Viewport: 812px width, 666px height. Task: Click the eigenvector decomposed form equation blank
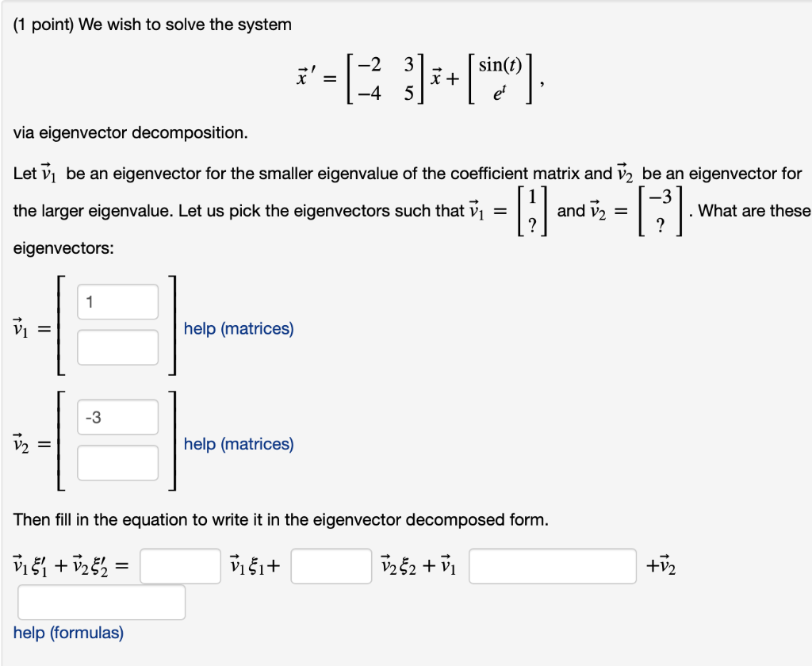point(179,565)
